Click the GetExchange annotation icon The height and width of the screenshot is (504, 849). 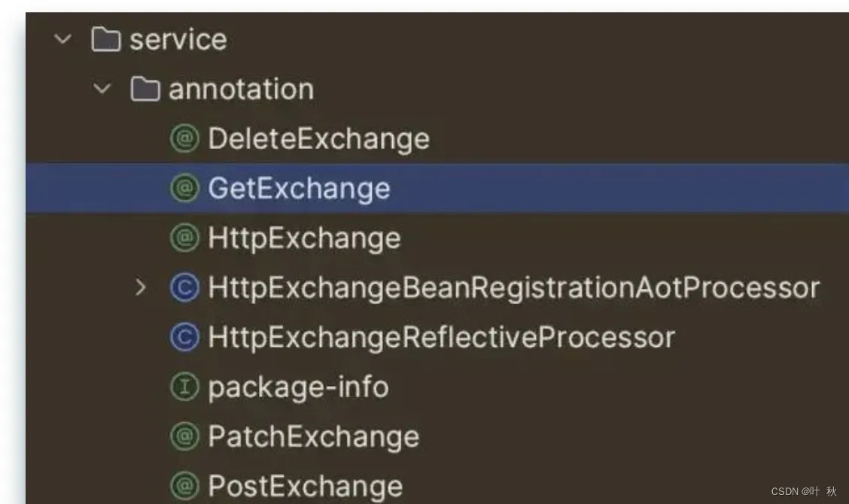[184, 189]
